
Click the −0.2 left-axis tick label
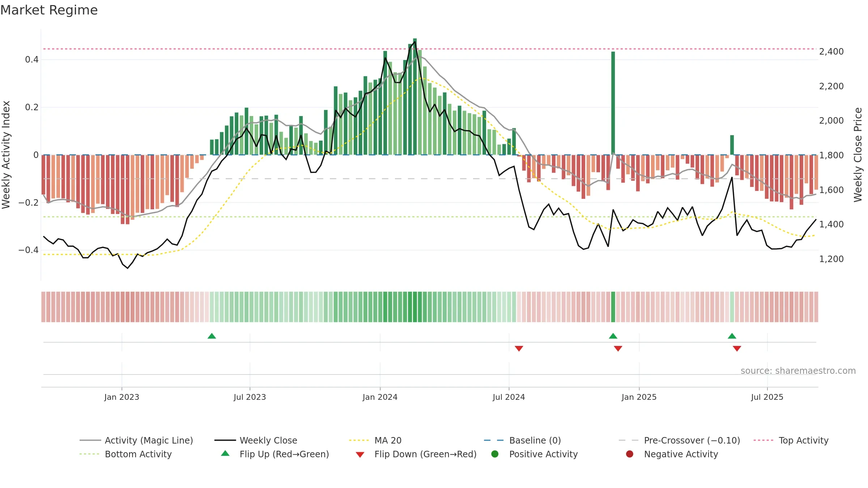coord(28,203)
